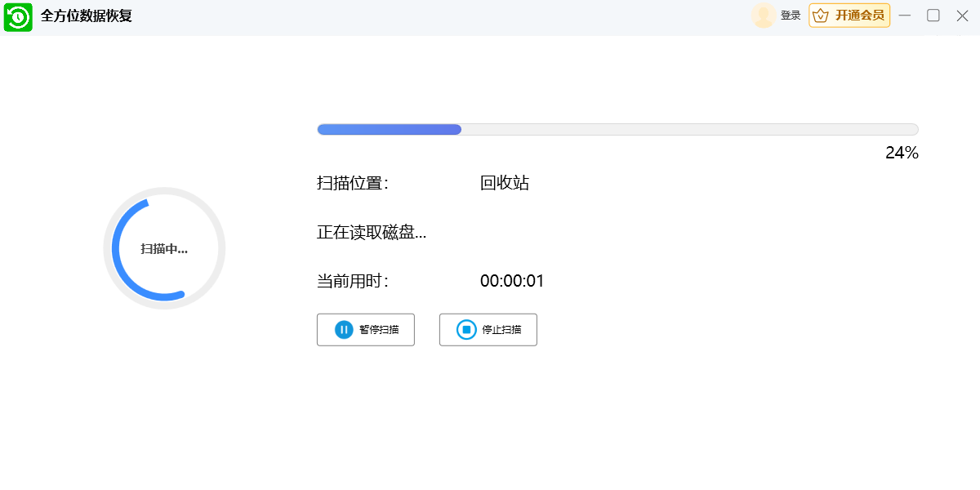Click the green data recovery app logo
980x490 pixels.
(x=18, y=16)
